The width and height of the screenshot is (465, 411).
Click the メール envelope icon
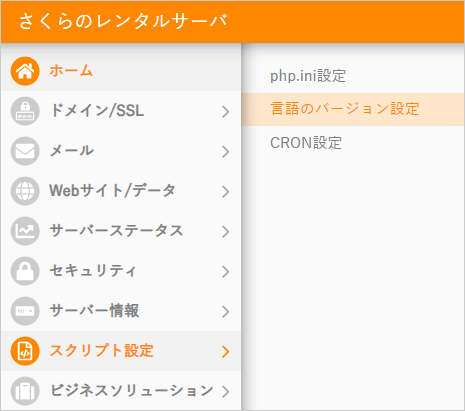[x=25, y=151]
